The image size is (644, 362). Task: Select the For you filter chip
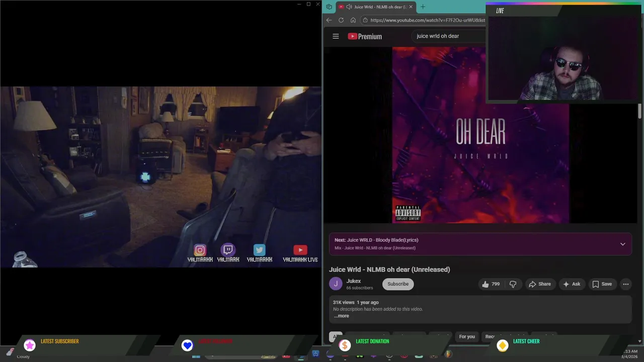467,336
